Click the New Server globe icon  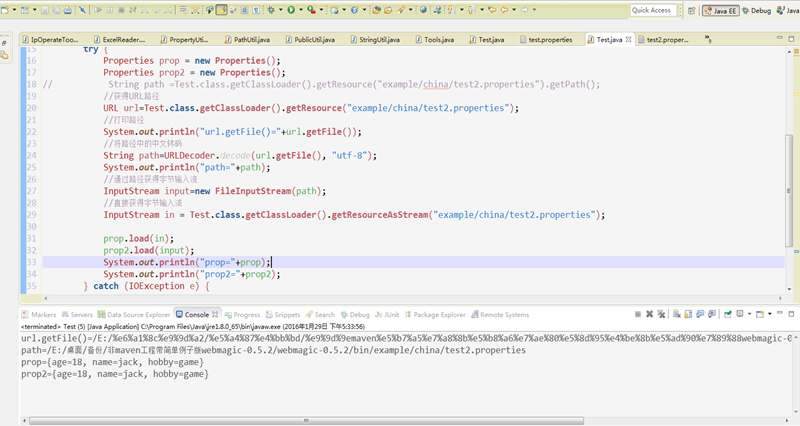[334, 10]
